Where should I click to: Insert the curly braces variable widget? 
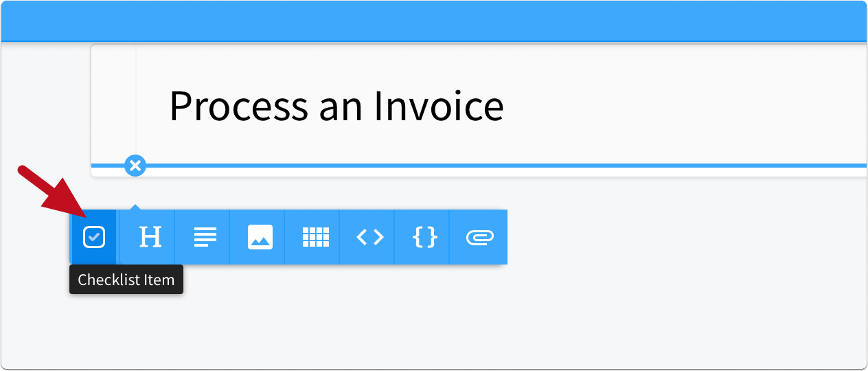coord(424,237)
